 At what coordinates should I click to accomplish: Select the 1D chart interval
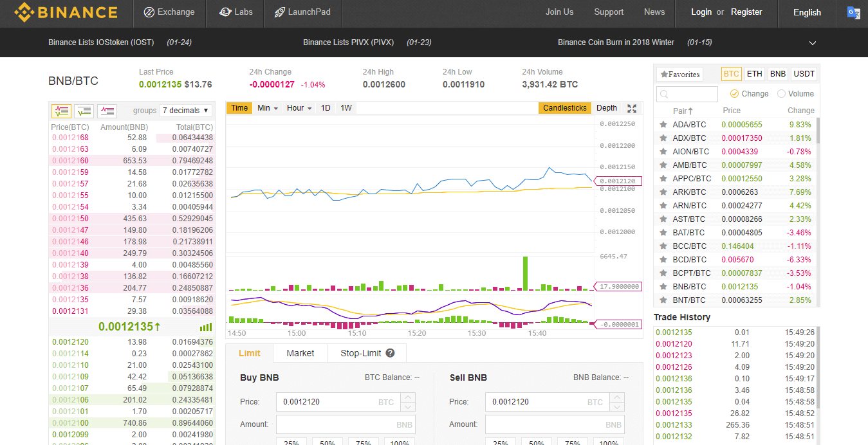point(326,108)
